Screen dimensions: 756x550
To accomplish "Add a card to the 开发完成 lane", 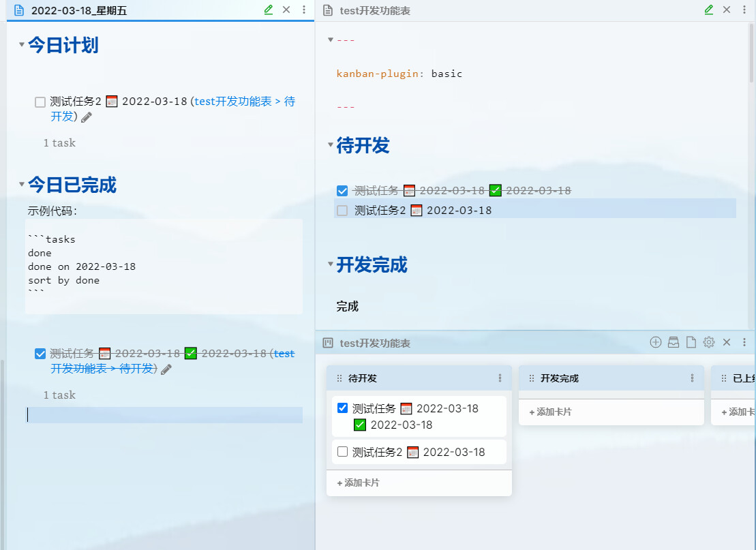I will pyautogui.click(x=550, y=412).
